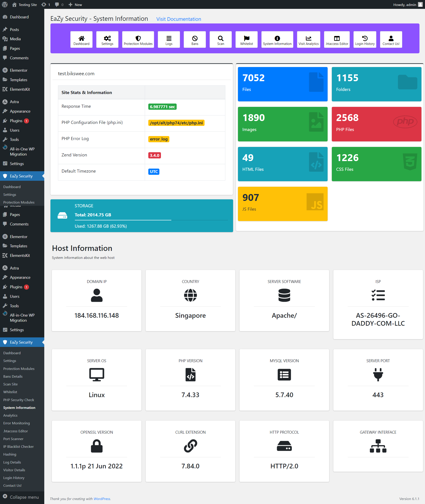Click the WordPress link in footer
This screenshot has width=425, height=504.
click(x=102, y=499)
